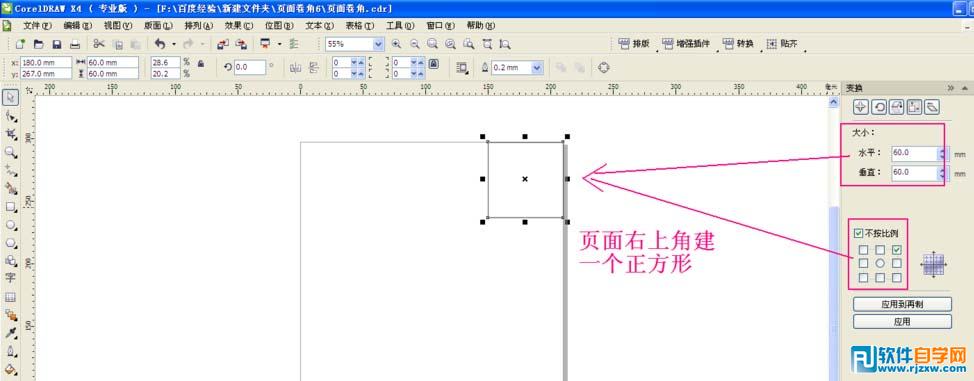
Task: Open the 文本 menu
Action: click(x=319, y=25)
